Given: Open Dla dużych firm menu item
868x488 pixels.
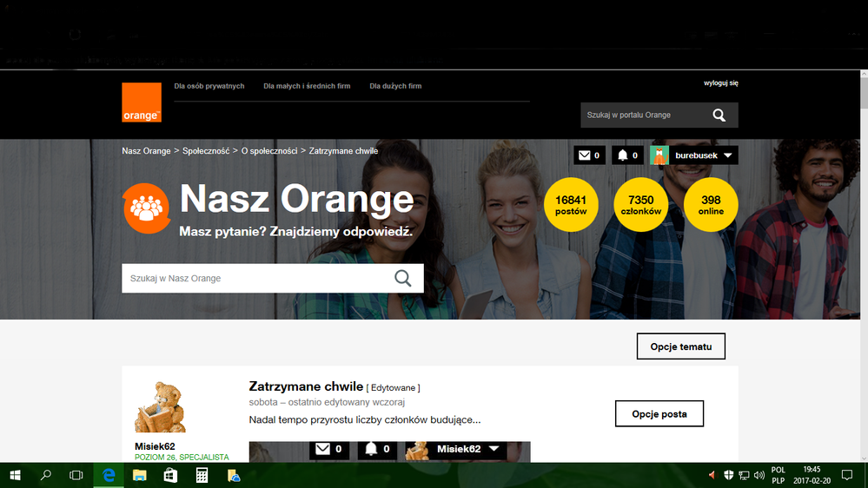Looking at the screenshot, I should tap(395, 86).
